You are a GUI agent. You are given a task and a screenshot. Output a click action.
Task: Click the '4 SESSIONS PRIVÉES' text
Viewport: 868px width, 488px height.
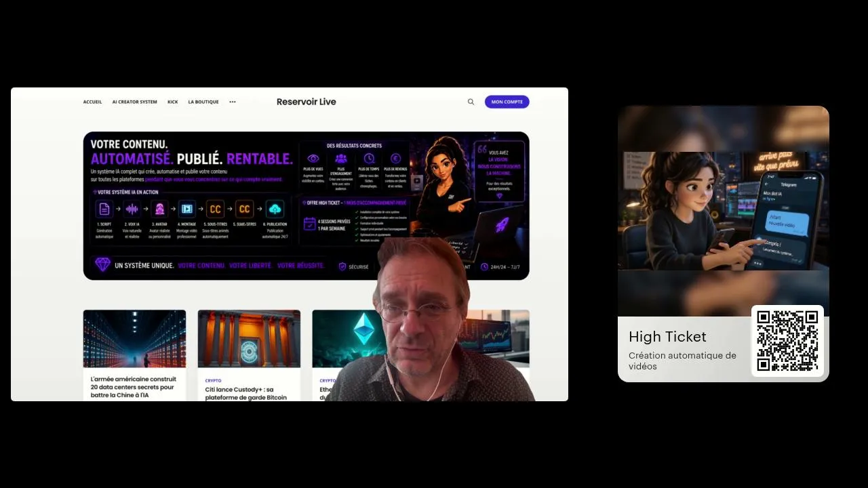pyautogui.click(x=334, y=222)
